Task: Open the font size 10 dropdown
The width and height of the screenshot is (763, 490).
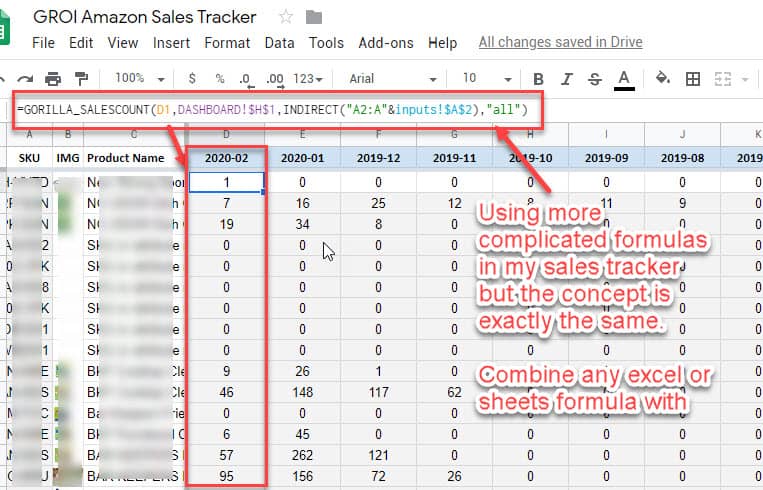Action: click(487, 78)
